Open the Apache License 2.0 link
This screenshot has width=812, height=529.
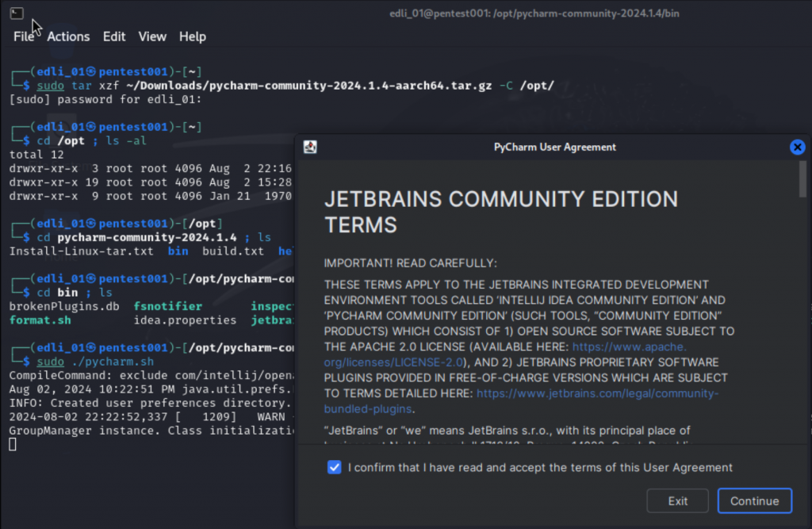tap(629, 347)
